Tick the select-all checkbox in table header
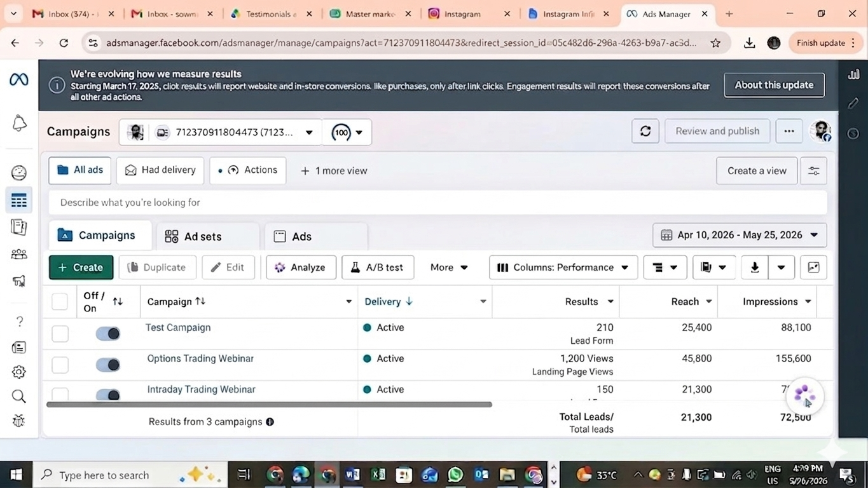The image size is (868, 488). pyautogui.click(x=60, y=302)
